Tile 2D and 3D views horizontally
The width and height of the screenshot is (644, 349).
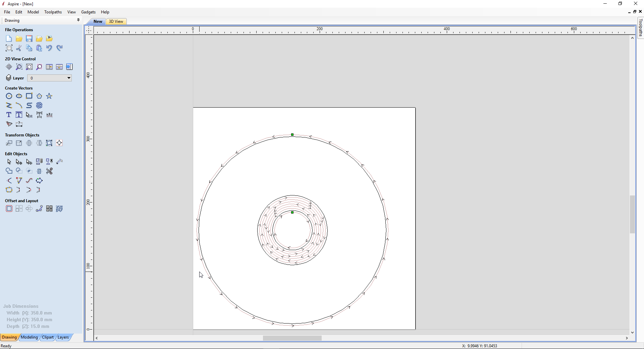[x=59, y=67]
